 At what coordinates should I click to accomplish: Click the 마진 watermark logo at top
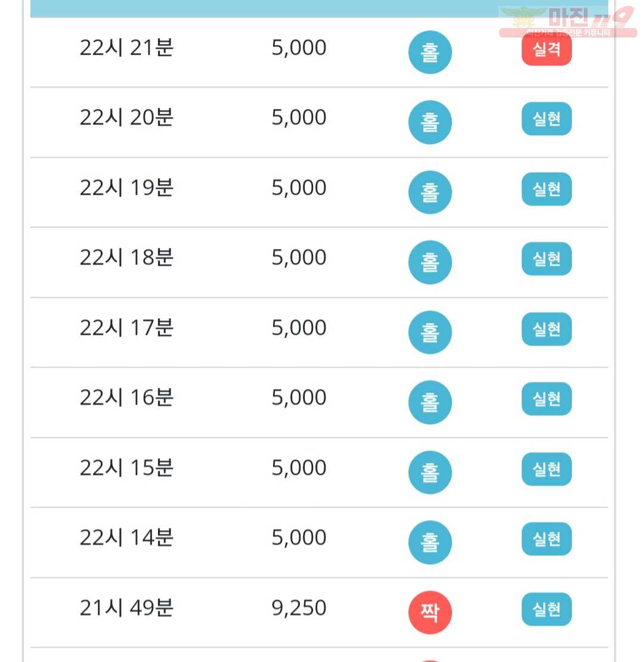click(x=568, y=21)
